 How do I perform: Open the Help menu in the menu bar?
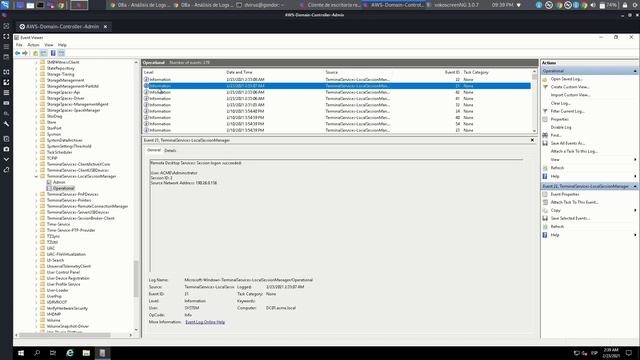click(x=62, y=45)
